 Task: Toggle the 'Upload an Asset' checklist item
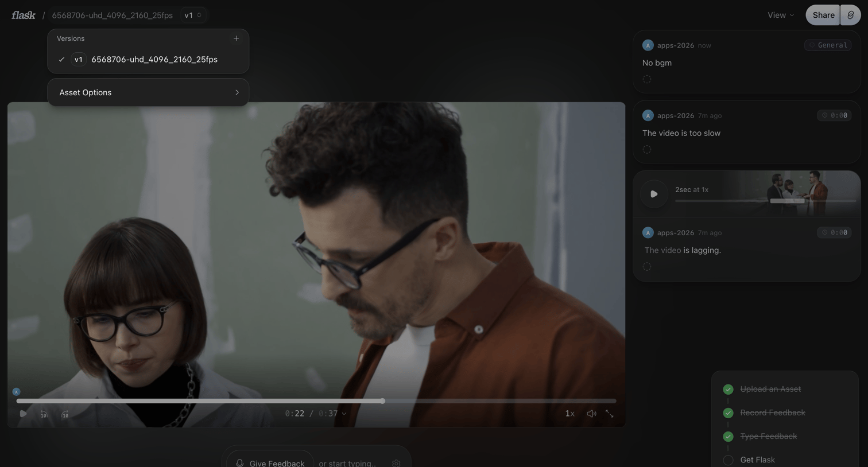click(x=728, y=390)
